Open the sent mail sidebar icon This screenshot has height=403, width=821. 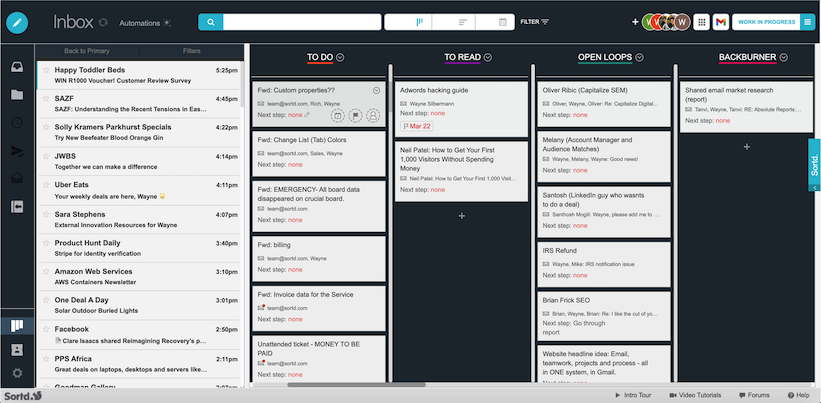[x=17, y=151]
